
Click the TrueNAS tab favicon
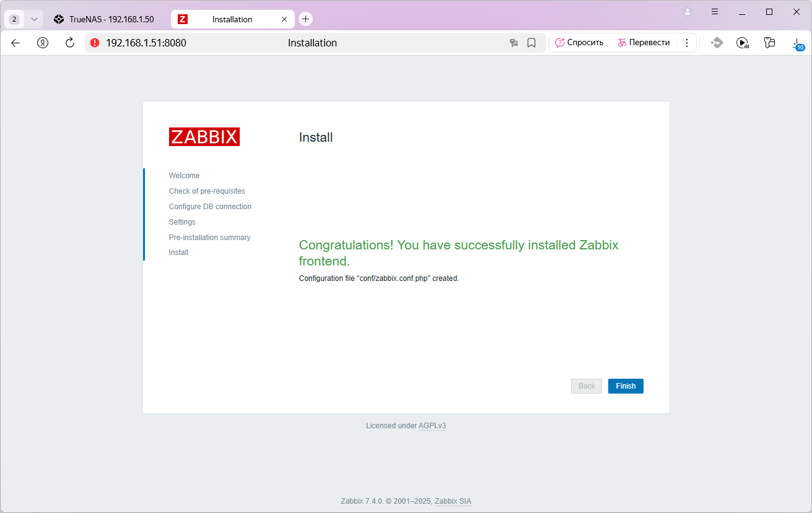click(x=59, y=19)
